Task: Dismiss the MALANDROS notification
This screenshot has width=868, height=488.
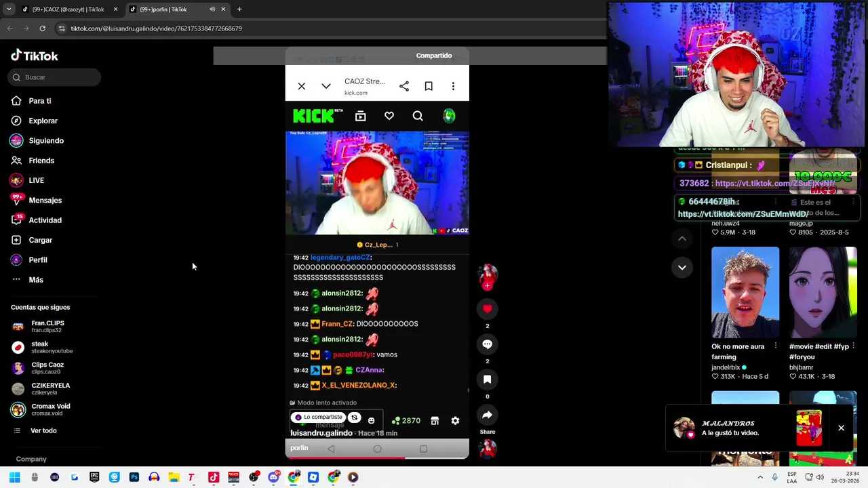Action: [x=841, y=428]
